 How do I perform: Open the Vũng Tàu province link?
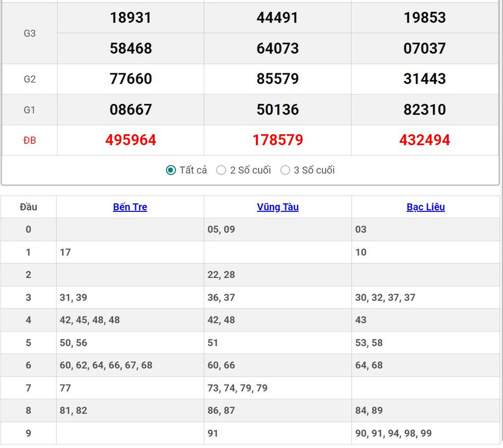(x=278, y=207)
